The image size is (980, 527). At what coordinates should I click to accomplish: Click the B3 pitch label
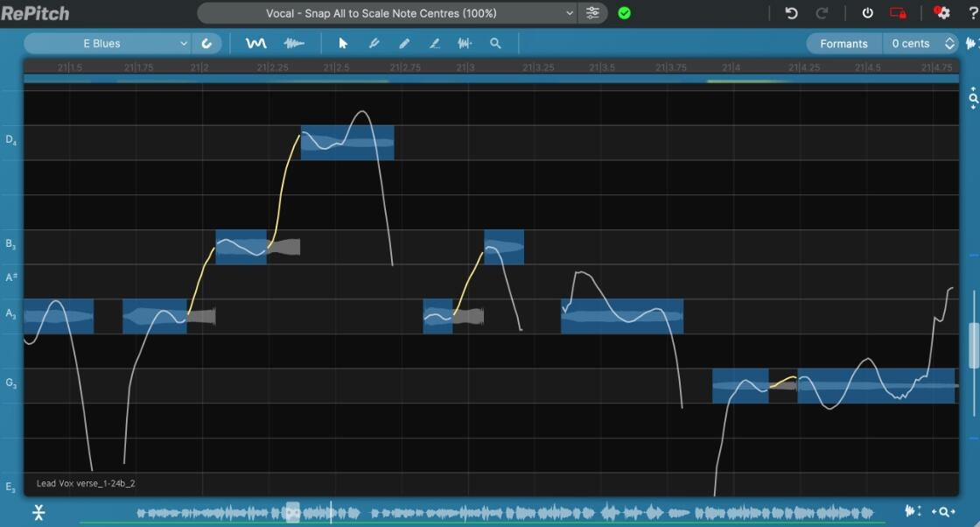click(10, 244)
